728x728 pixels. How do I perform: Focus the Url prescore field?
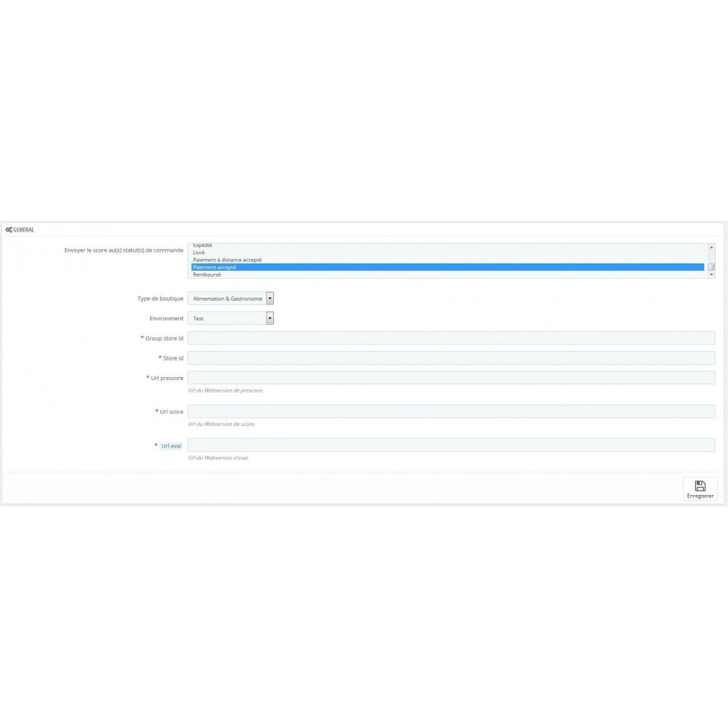coord(451,377)
